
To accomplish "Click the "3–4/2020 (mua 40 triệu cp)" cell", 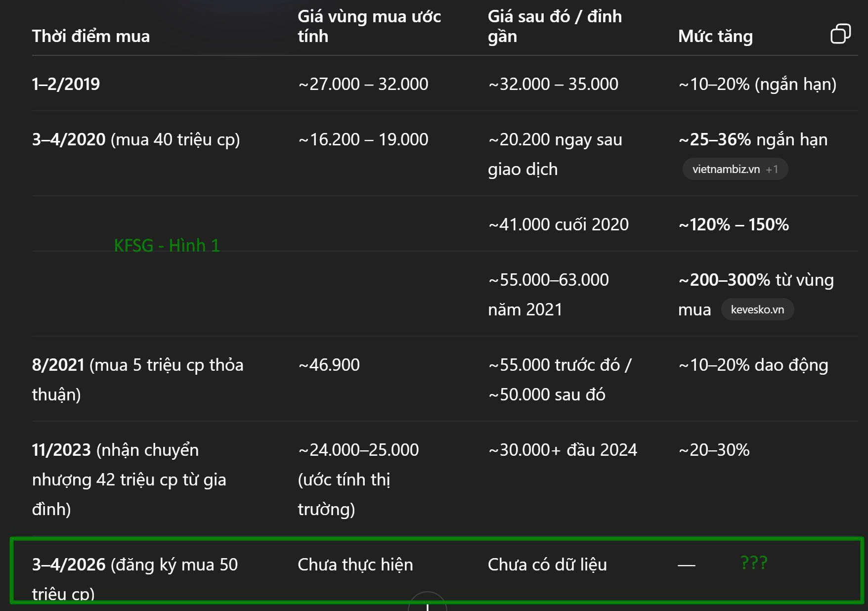I will click(135, 139).
